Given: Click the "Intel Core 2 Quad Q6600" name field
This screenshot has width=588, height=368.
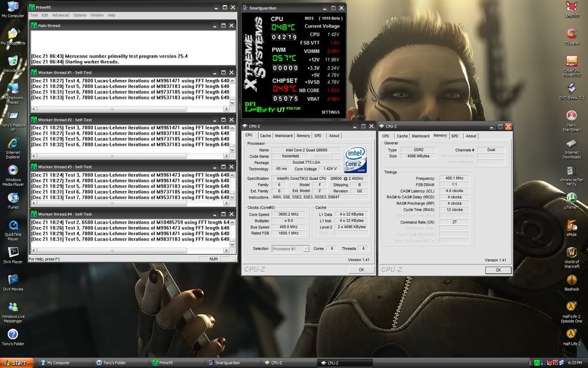Looking at the screenshot, I should coord(306,150).
